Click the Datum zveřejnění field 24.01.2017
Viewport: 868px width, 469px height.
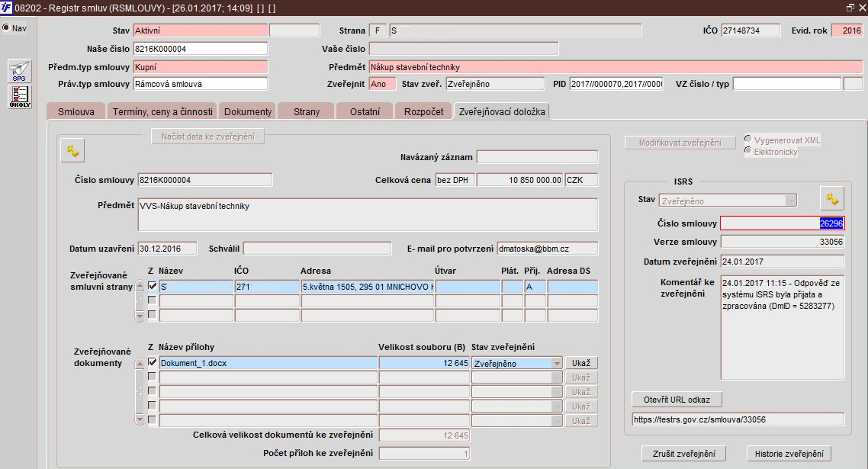click(x=783, y=262)
